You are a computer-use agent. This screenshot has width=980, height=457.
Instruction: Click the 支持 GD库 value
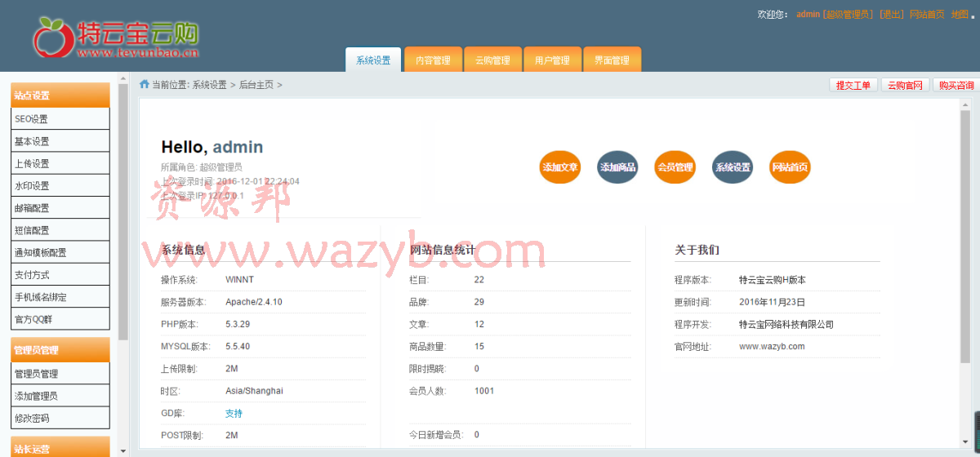coord(234,413)
